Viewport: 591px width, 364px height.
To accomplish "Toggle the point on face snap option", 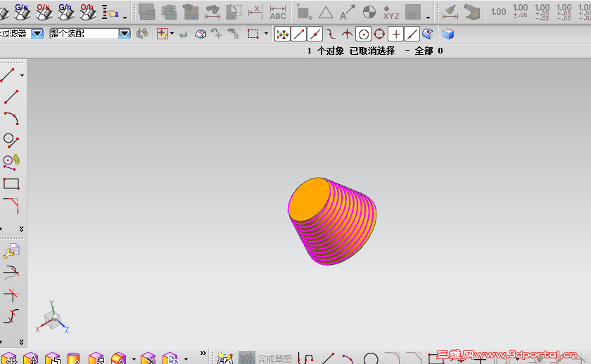I will pos(428,34).
